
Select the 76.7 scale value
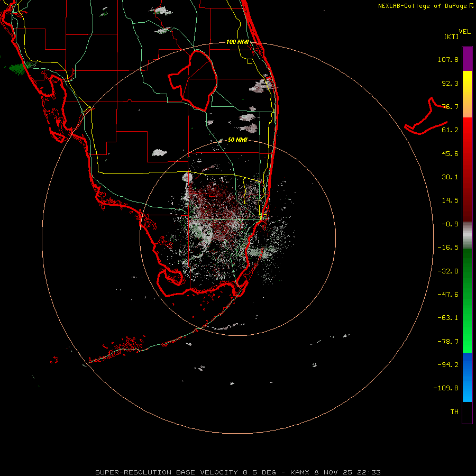(450, 106)
